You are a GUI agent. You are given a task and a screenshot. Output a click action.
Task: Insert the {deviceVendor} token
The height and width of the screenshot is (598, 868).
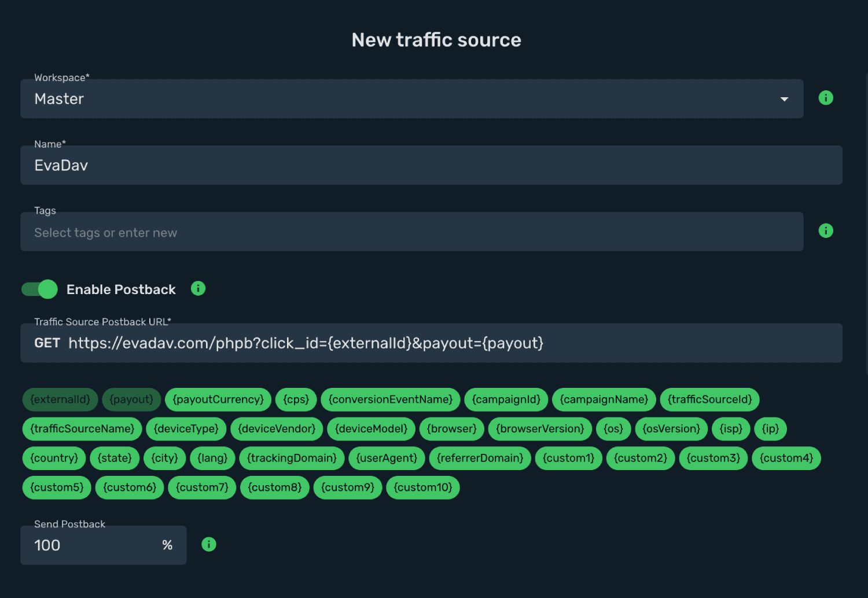[x=277, y=429]
